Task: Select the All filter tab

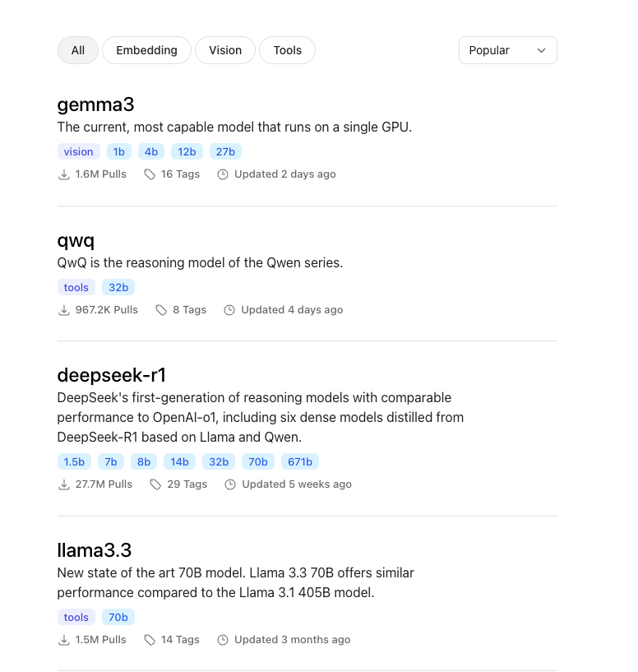Action: [78, 50]
